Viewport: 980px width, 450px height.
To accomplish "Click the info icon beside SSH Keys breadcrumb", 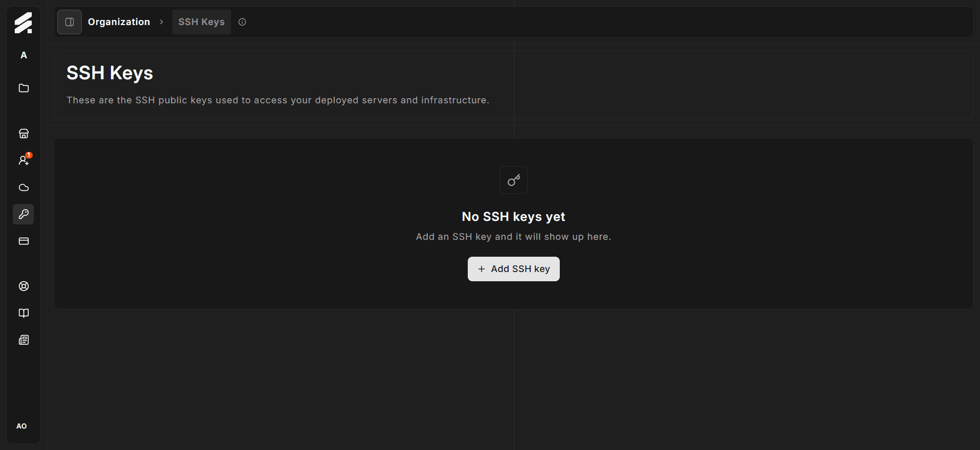I will click(x=242, y=22).
